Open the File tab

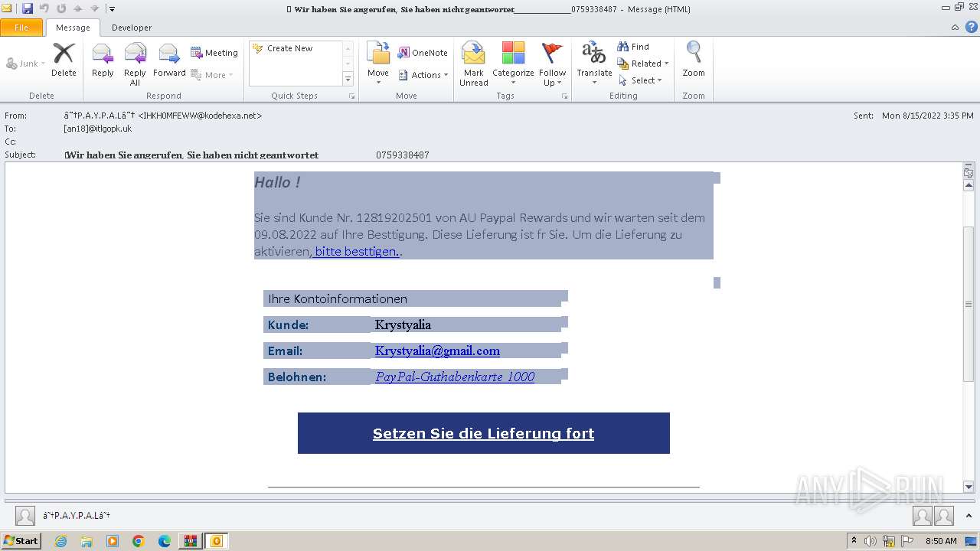pyautogui.click(x=21, y=28)
